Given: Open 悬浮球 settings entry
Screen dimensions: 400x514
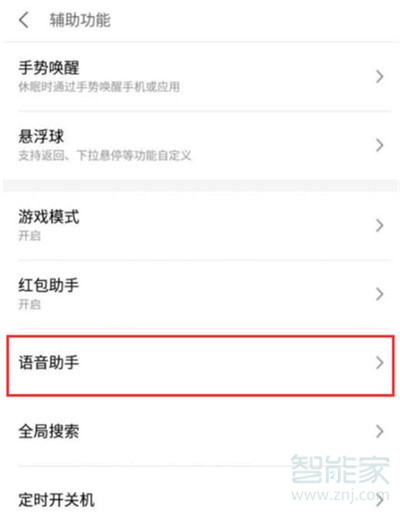Looking at the screenshot, I should 200,145.
